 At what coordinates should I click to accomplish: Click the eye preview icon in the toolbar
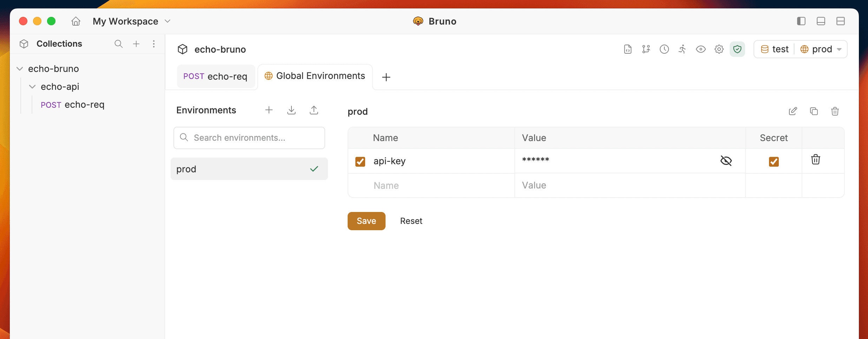click(701, 49)
